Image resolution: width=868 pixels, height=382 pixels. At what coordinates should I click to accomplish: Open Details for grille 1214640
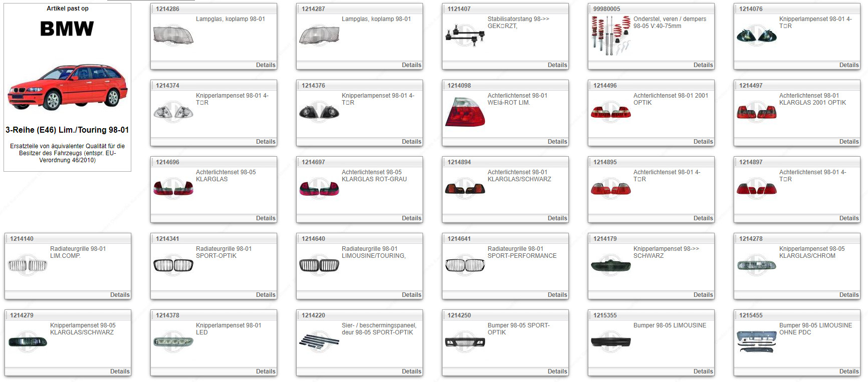click(411, 295)
